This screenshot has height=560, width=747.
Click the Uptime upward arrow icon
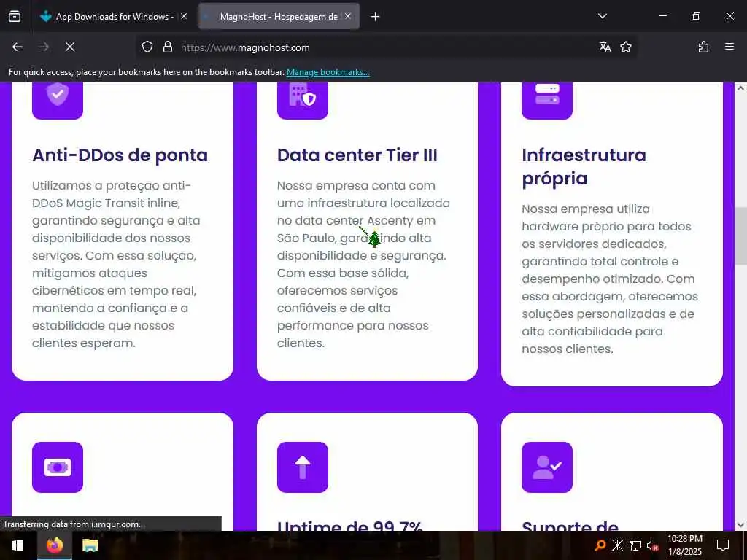click(303, 467)
